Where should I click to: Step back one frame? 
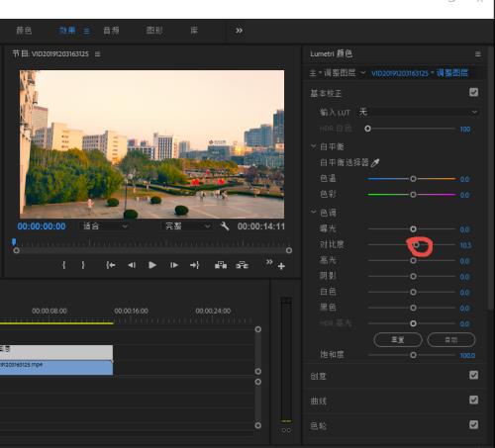point(132,265)
